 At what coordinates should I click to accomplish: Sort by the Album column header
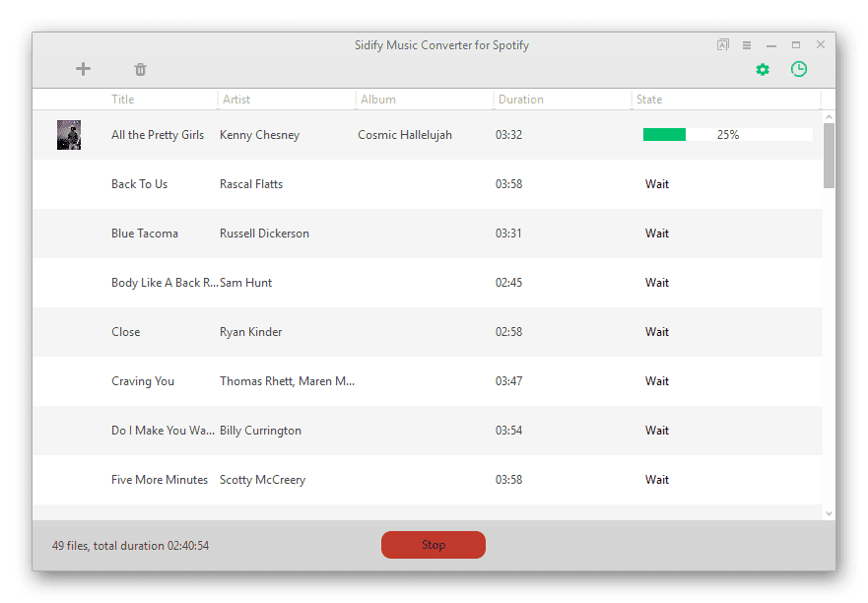(378, 100)
